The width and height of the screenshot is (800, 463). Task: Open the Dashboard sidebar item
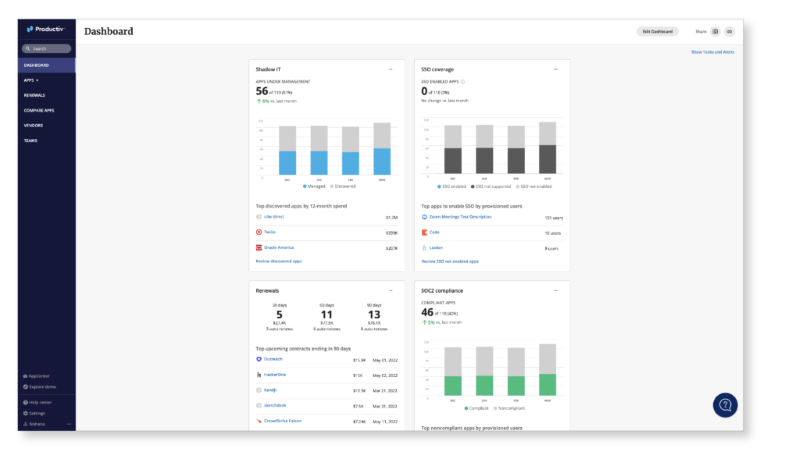pyautogui.click(x=46, y=65)
